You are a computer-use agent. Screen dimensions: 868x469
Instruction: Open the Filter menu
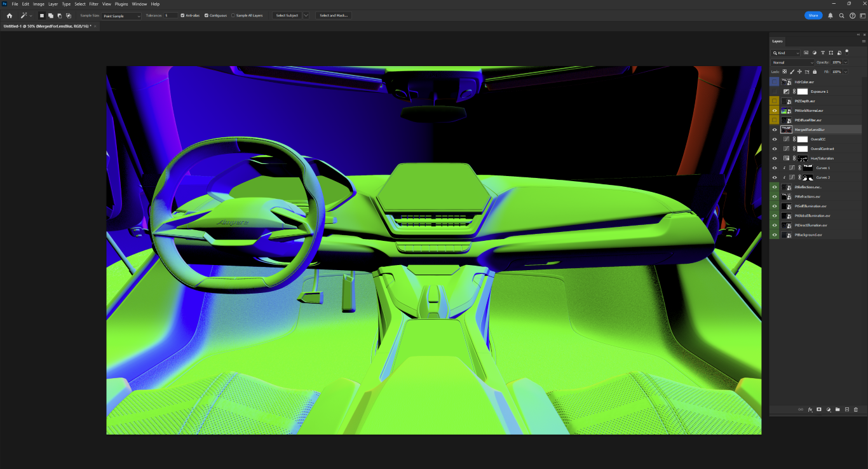(93, 4)
